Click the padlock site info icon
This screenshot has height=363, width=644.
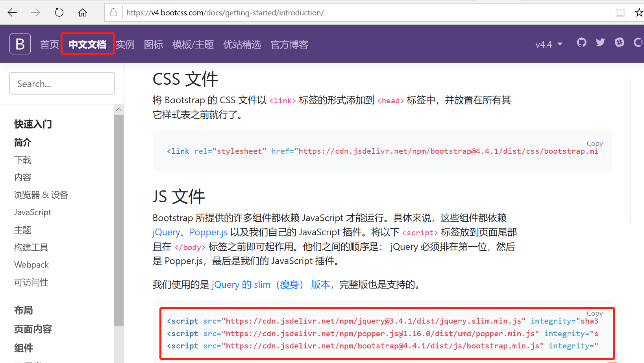[x=113, y=13]
